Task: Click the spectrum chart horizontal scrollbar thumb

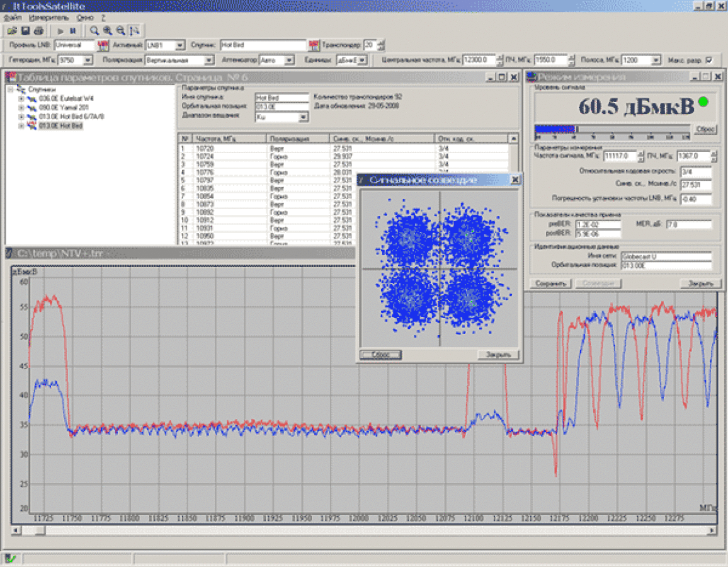Action: click(x=40, y=530)
